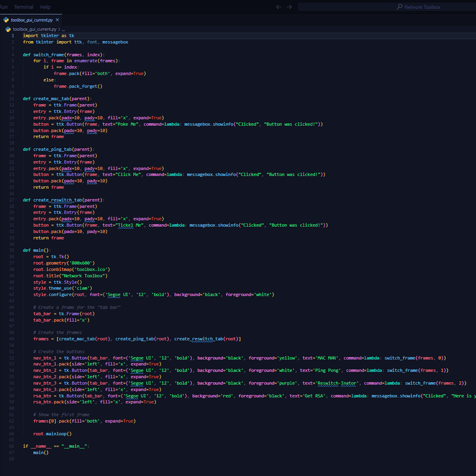This screenshot has width=476, height=476.
Task: Click the 'frames[0].pack' line 62
Action: point(85,421)
